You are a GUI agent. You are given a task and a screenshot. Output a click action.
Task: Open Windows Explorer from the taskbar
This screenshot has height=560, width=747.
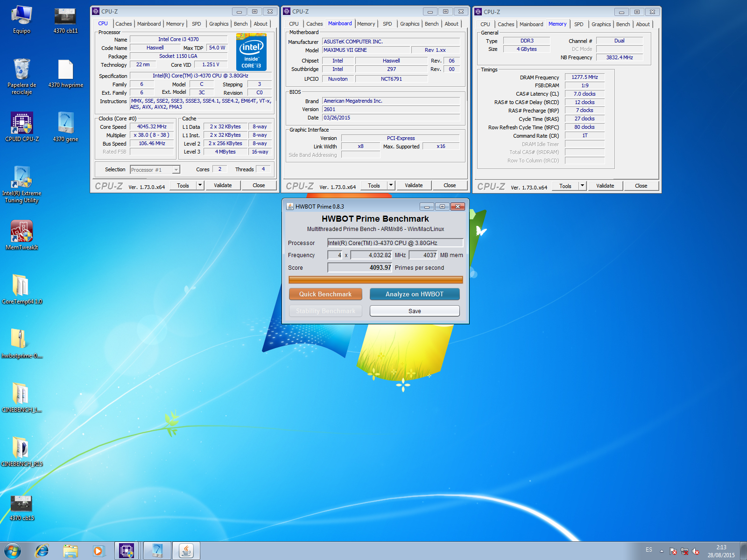70,551
